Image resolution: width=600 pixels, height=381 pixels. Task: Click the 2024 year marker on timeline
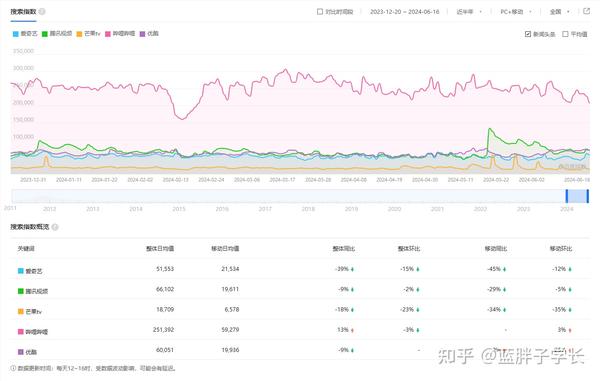[567, 209]
